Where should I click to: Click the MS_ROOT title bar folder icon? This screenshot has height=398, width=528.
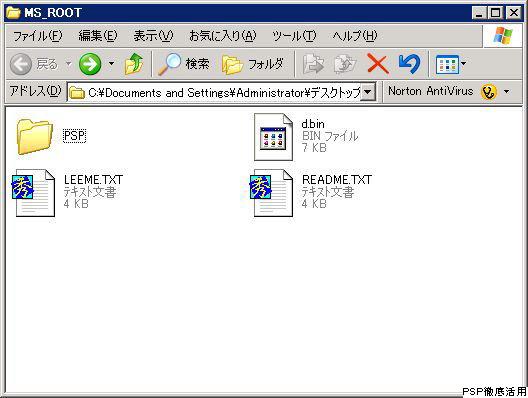click(13, 13)
